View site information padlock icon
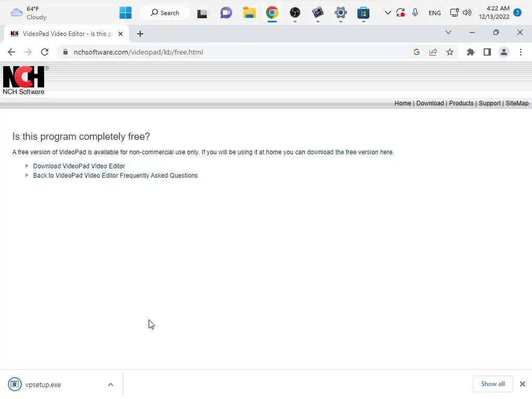 click(65, 52)
